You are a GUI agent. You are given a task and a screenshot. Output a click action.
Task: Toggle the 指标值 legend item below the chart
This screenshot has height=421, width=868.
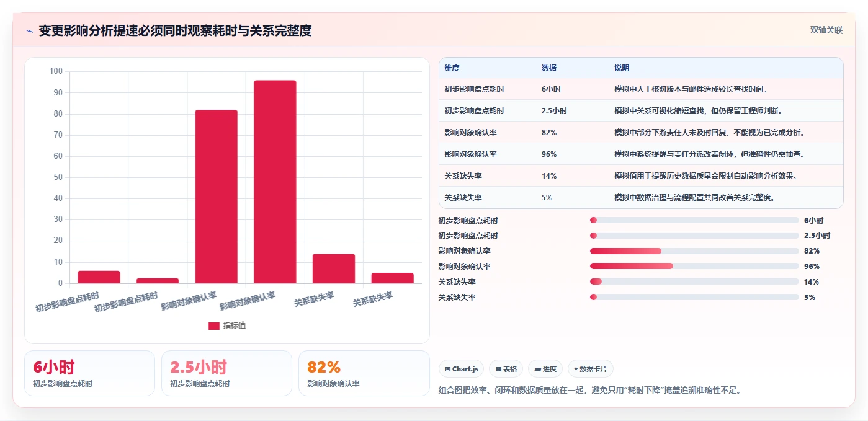[x=227, y=326]
